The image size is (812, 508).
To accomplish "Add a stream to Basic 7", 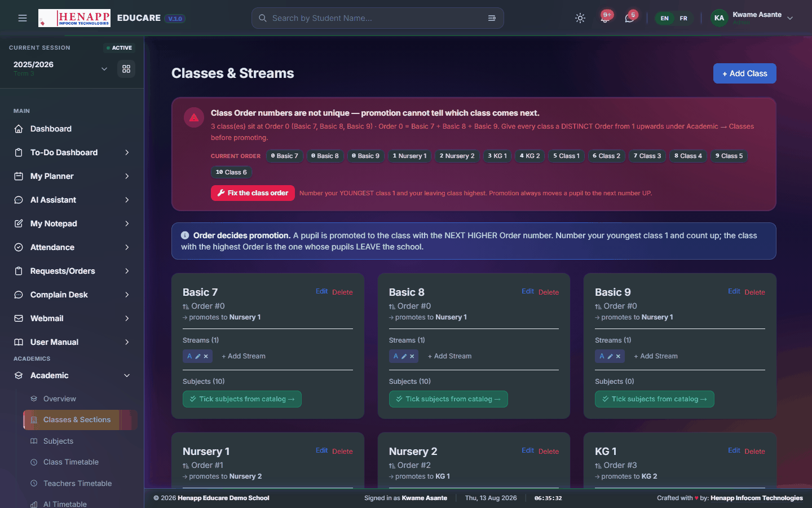I will pos(244,356).
